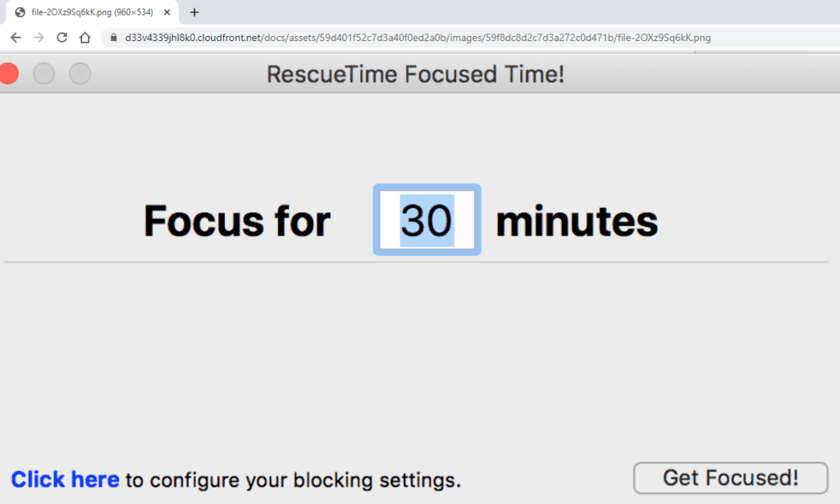Click the home icon in the toolbar

click(85, 37)
